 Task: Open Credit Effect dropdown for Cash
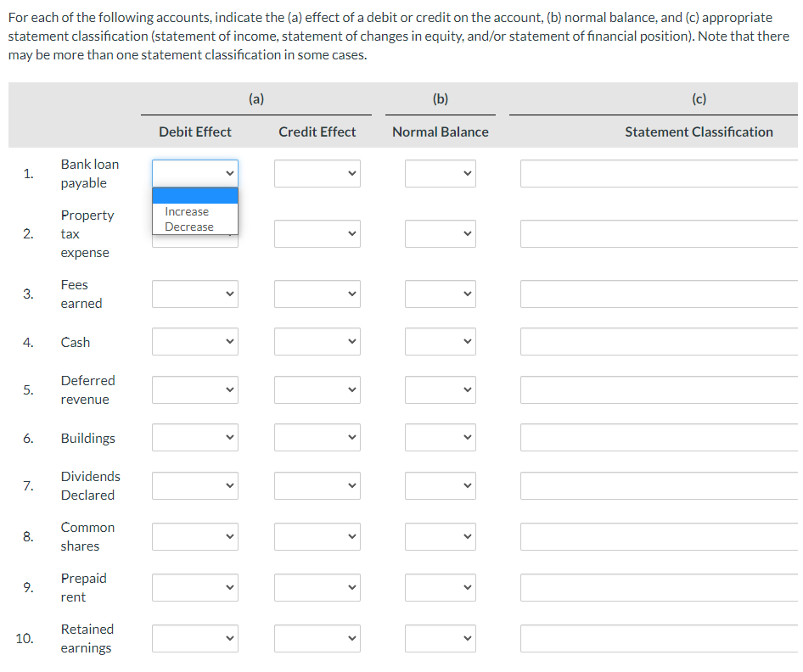pyautogui.click(x=317, y=341)
